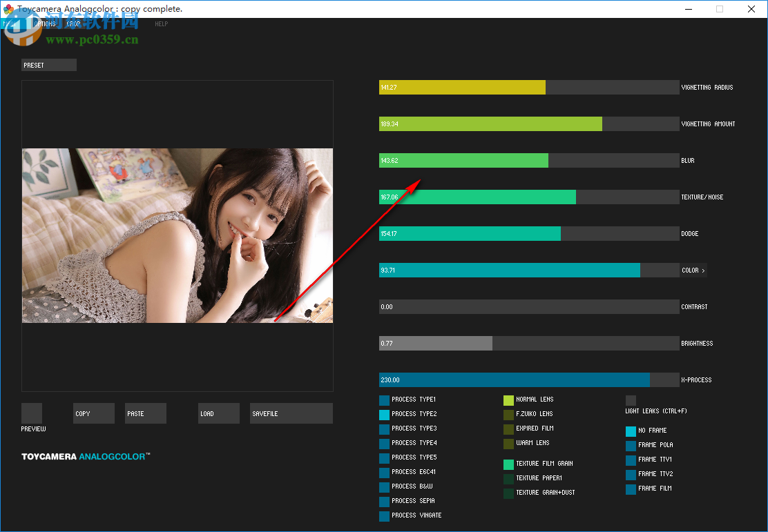Adjust the COLOR slider bar
Screen dimensions: 768x532
pos(529,270)
